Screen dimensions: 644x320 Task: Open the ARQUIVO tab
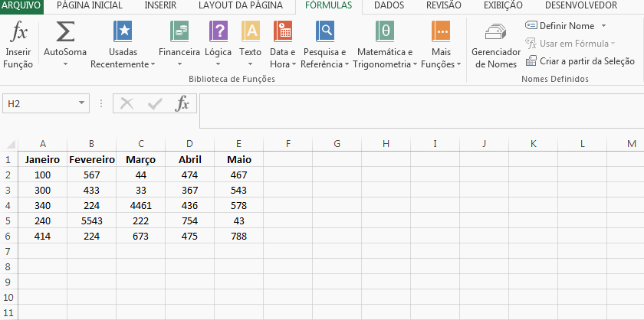(x=21, y=5)
